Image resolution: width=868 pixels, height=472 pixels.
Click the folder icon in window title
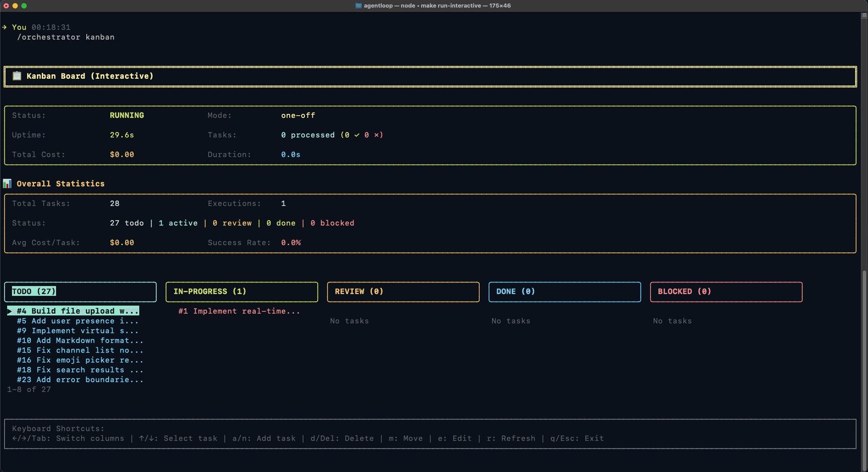[359, 6]
